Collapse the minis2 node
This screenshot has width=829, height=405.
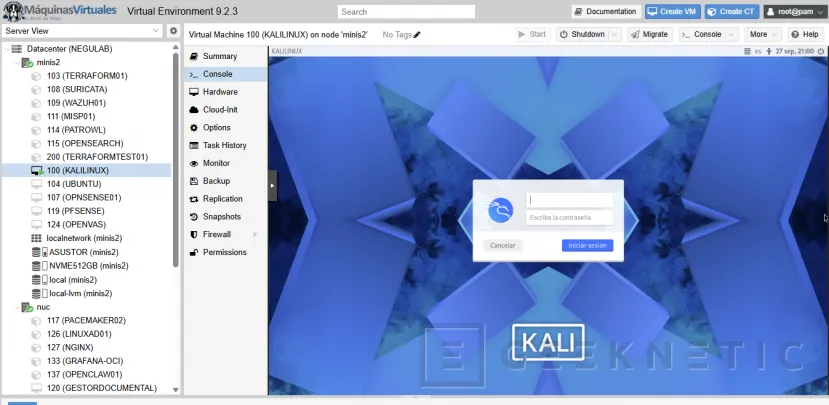pyautogui.click(x=16, y=62)
